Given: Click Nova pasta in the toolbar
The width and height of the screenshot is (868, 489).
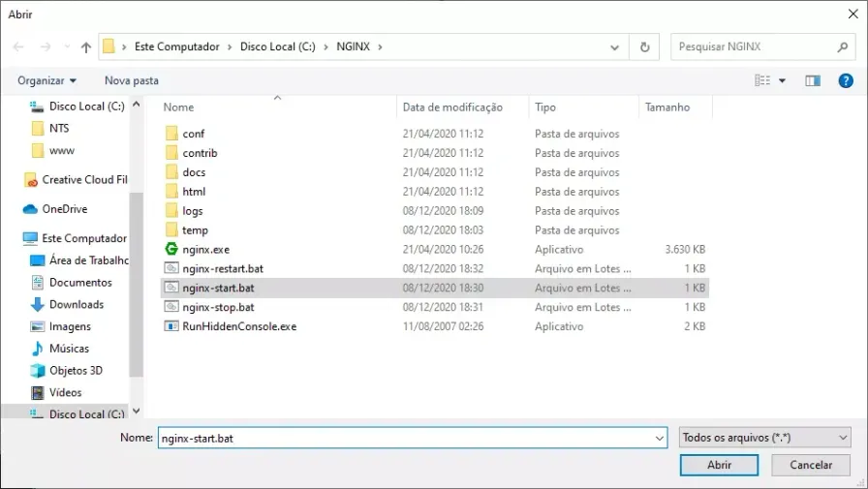Looking at the screenshot, I should pos(131,80).
